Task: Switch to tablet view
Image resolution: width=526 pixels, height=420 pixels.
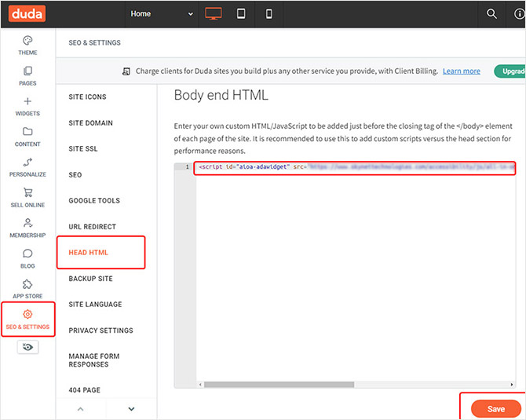Action: point(241,13)
